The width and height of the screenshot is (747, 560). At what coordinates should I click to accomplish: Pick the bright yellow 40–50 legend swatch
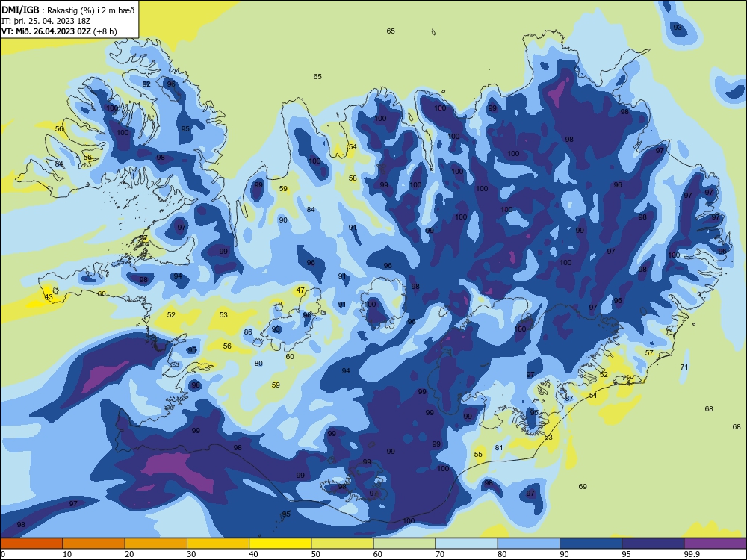point(280,544)
